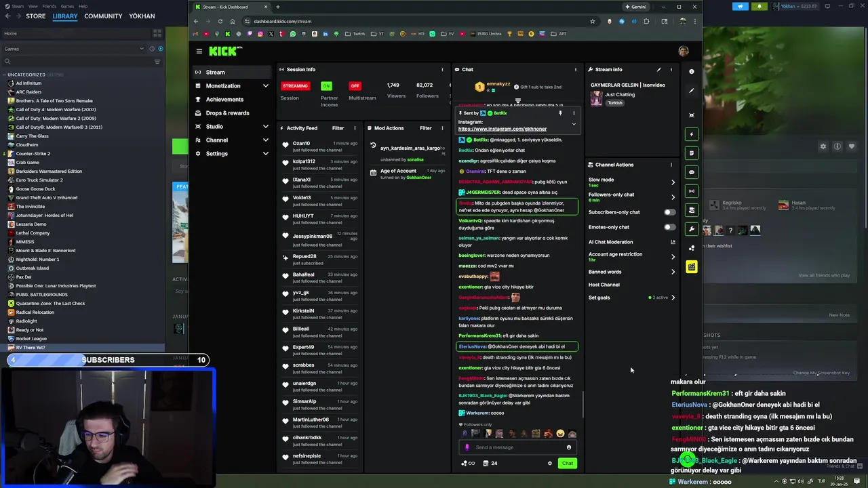Open the shop icon showing 24

pos(490,464)
